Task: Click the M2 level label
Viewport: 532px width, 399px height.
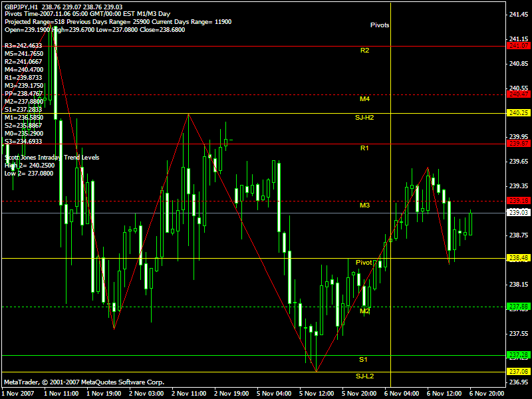Action: click(x=364, y=311)
